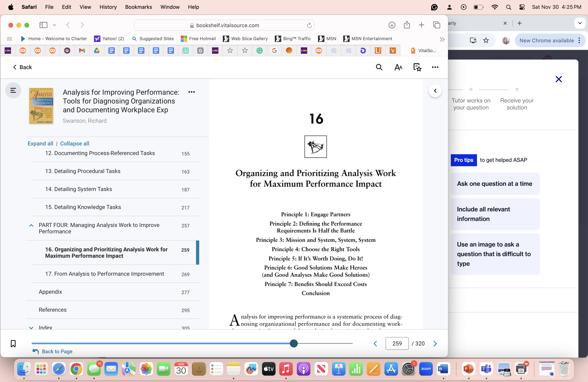The height and width of the screenshot is (382, 588).
Task: Open the book title three-dots menu
Action: [191, 92]
